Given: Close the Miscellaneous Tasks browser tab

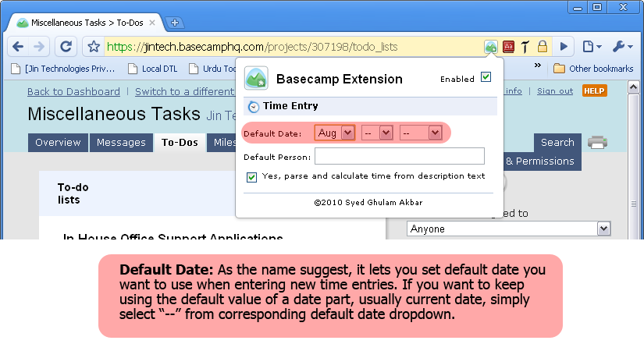Looking at the screenshot, I should [152, 23].
